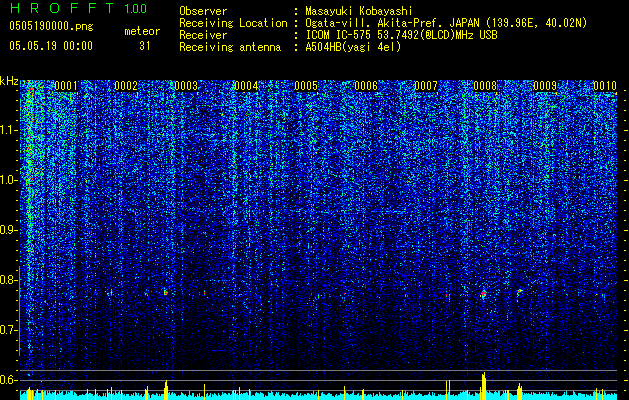The width and height of the screenshot is (629, 400).
Task: Click the Receiver label
Action: pyautogui.click(x=203, y=35)
